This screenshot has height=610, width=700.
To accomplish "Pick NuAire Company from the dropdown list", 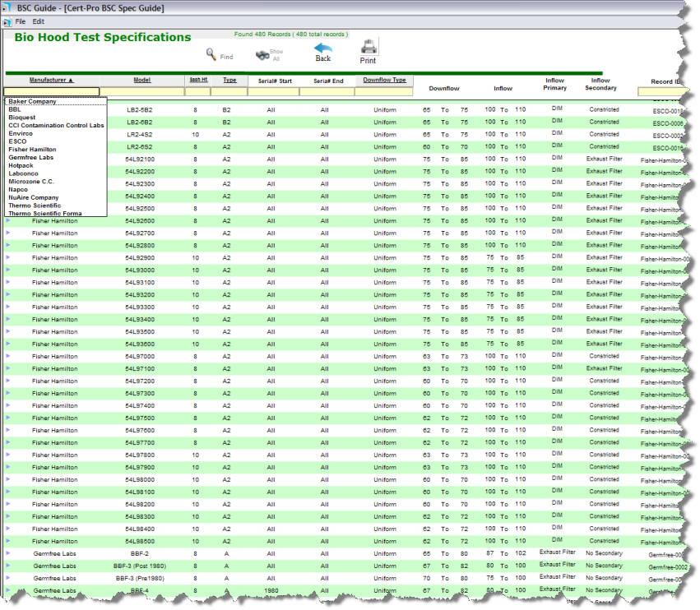I will pos(33,197).
